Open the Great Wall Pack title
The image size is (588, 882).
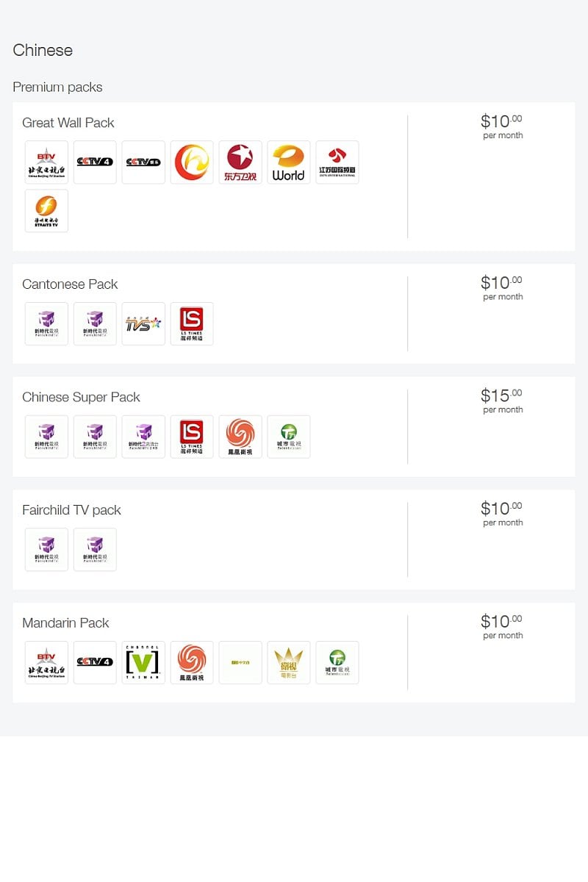click(68, 123)
